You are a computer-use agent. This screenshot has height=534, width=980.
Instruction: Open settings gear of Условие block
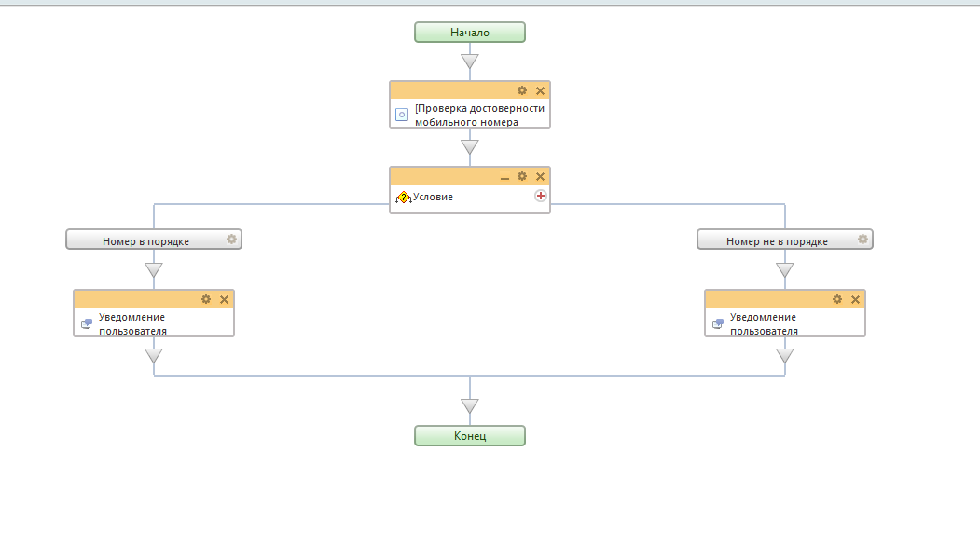(522, 176)
